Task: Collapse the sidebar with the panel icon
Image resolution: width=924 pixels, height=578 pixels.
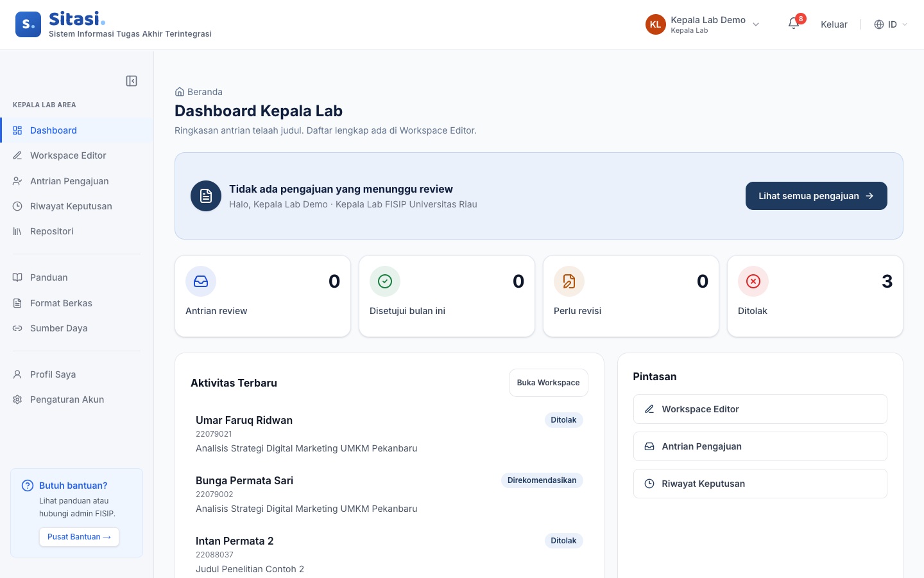Action: 132,81
